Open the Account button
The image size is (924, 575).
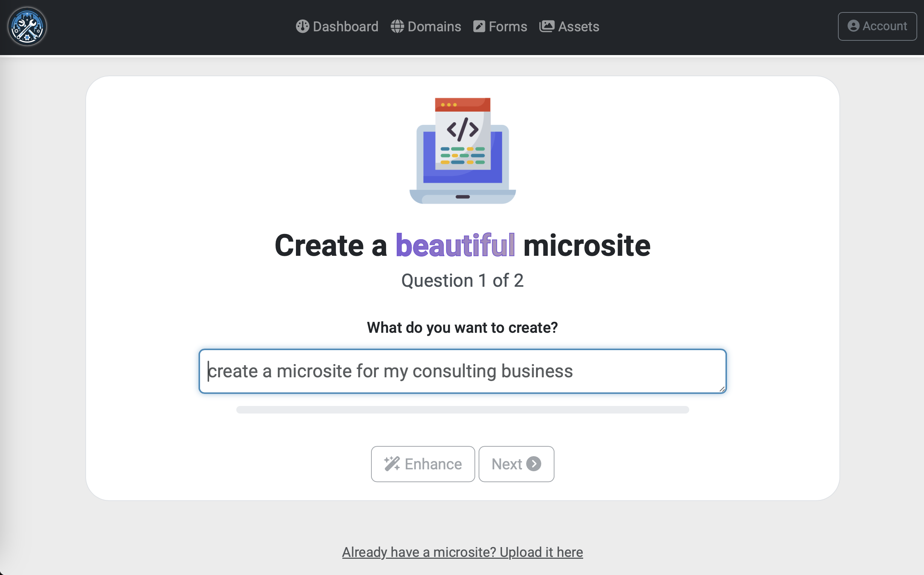pos(877,26)
